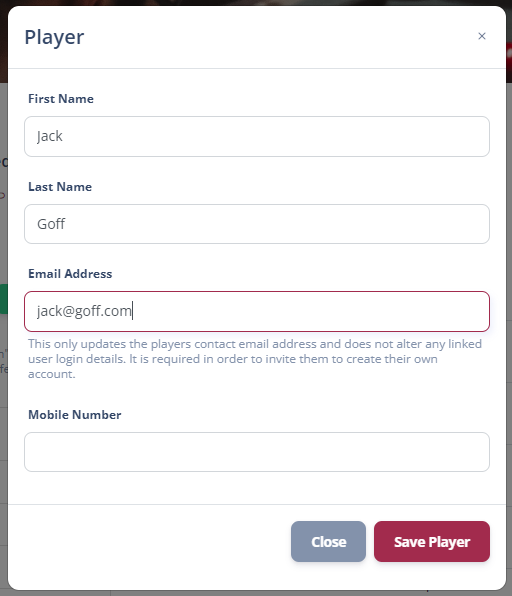The width and height of the screenshot is (512, 596).
Task: Click the grey Close button
Action: 328,541
